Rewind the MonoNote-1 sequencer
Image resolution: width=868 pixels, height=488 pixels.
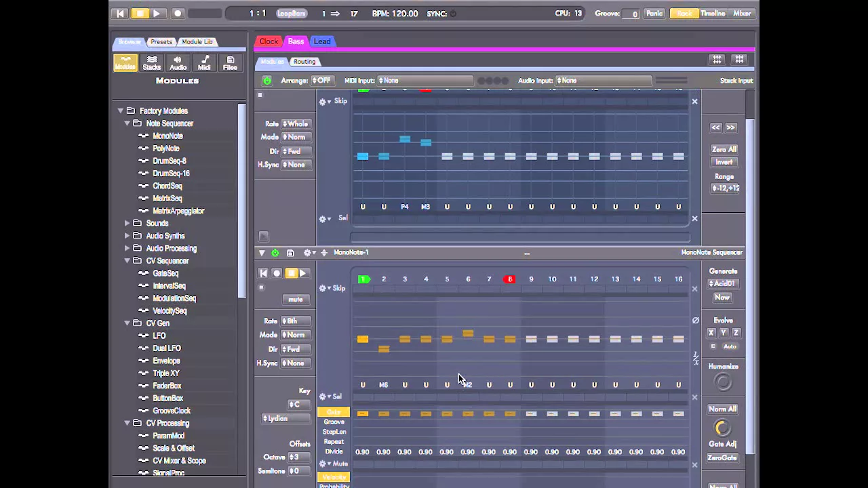point(264,273)
